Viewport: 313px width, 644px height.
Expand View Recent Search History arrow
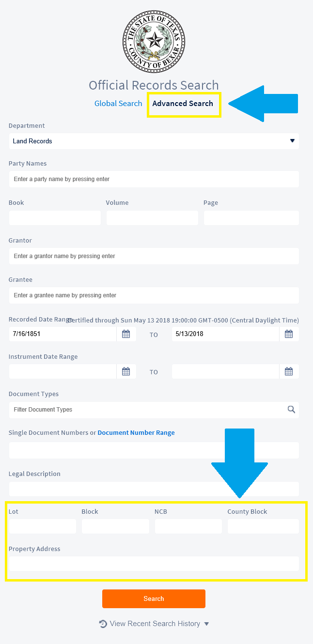point(207,624)
